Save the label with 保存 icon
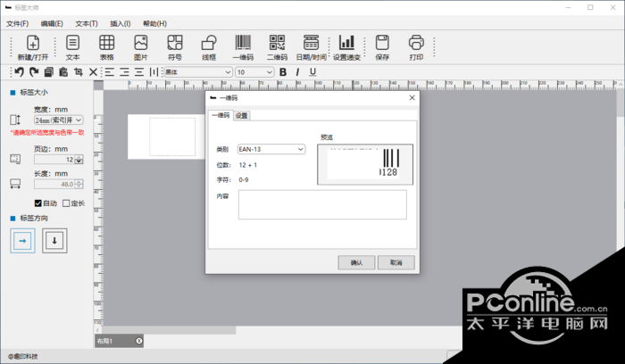 tap(382, 48)
